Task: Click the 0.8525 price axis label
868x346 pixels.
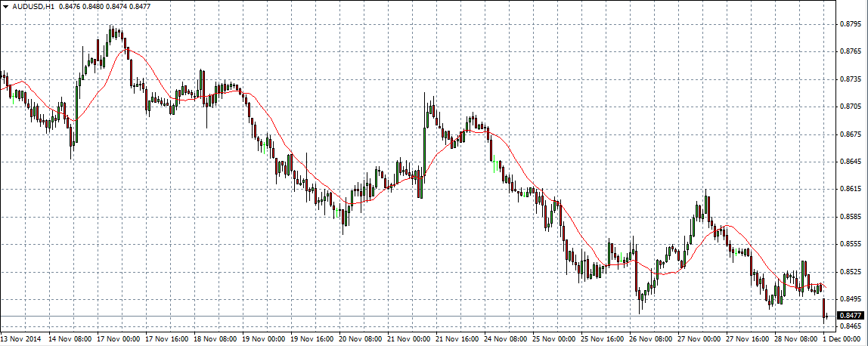Action: [x=851, y=271]
